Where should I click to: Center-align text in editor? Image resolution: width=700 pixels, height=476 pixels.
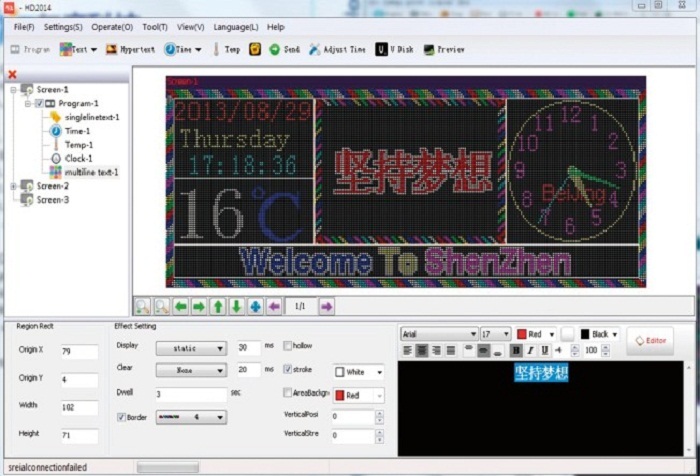[421, 351]
